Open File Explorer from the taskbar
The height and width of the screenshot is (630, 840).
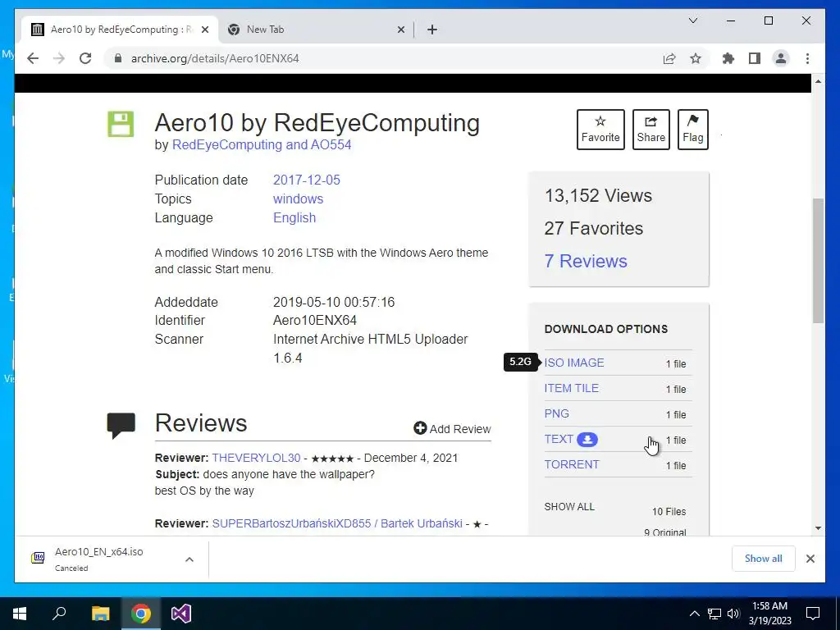click(x=100, y=614)
